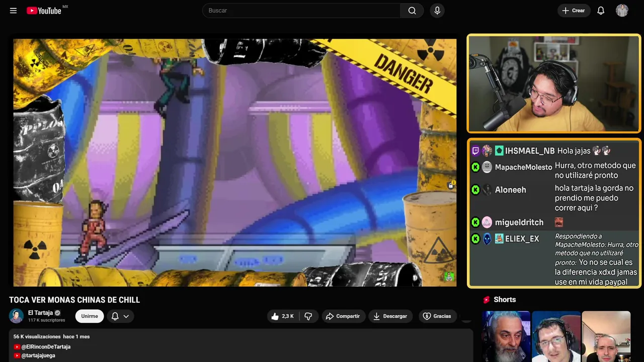Click the Buscar search field

[301, 11]
